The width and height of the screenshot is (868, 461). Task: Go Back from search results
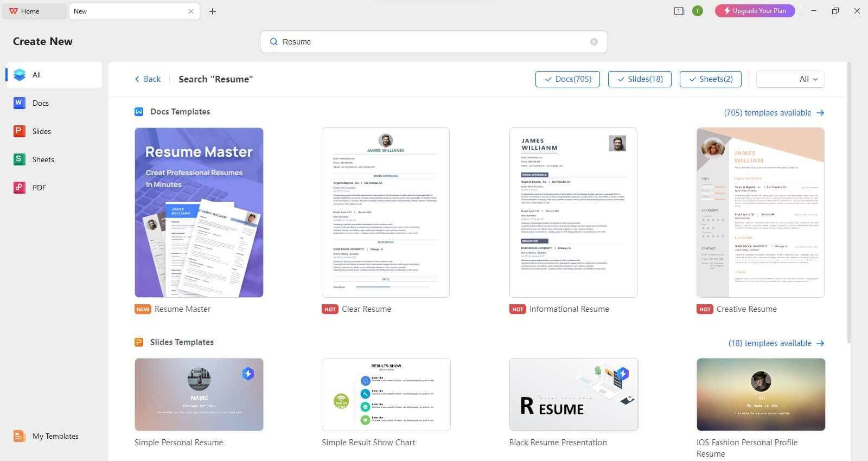click(x=148, y=79)
